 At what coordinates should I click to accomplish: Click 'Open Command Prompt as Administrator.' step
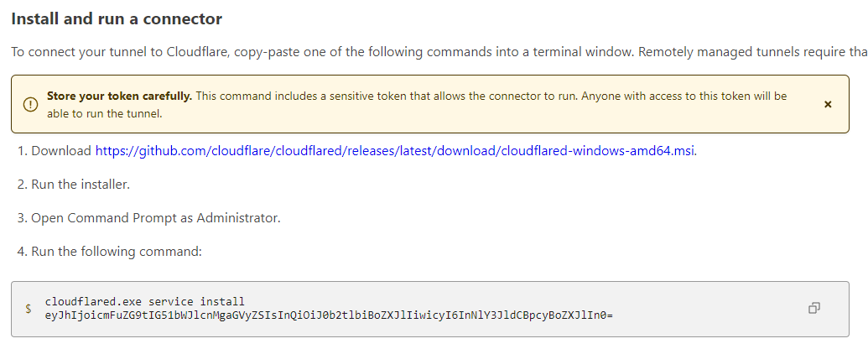tap(155, 217)
